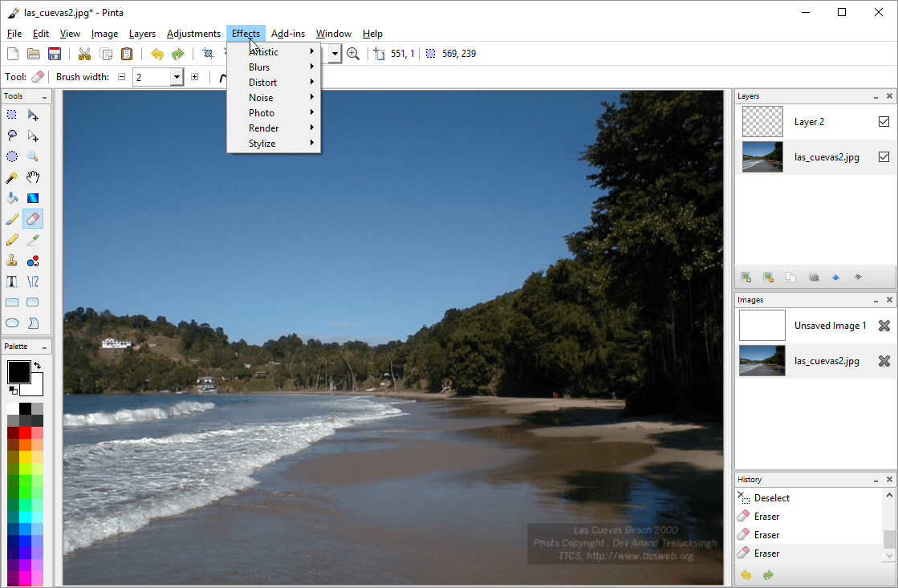Pick the Gradient tool
The image size is (898, 588).
click(x=33, y=198)
